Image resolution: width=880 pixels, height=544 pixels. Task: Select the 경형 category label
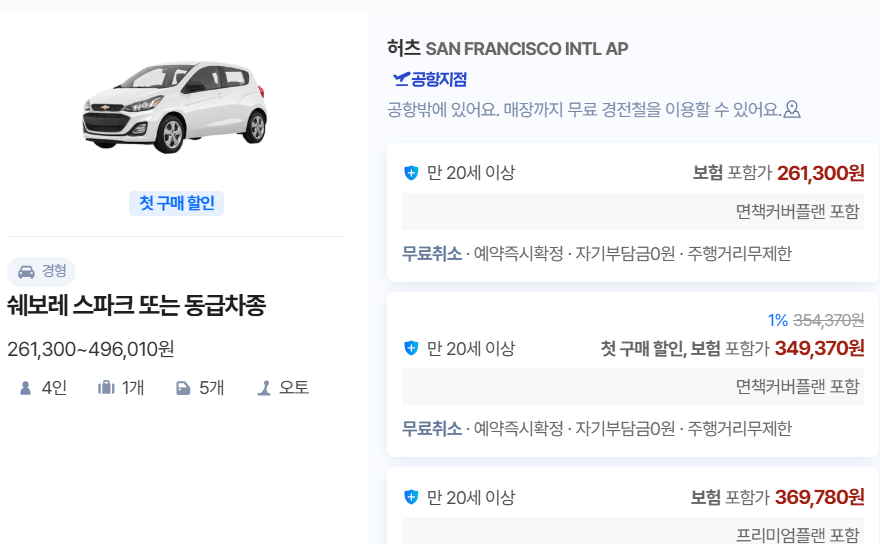coord(54,271)
